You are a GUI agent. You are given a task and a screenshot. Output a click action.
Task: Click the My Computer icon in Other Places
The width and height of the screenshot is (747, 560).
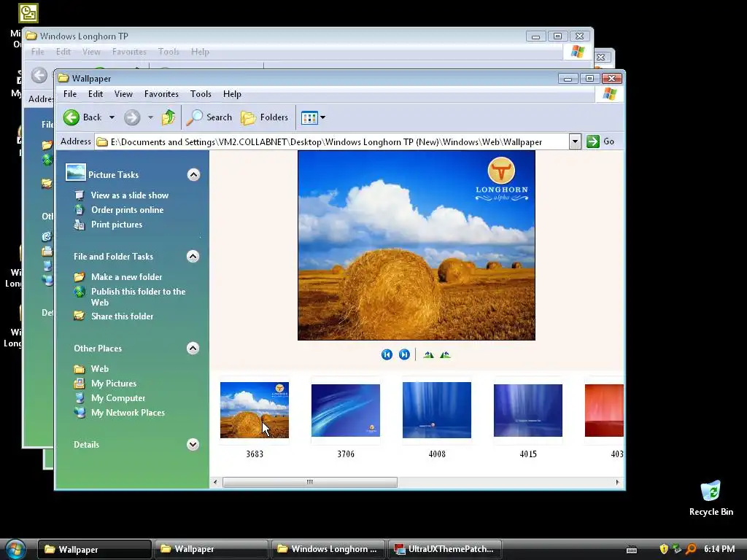pyautogui.click(x=80, y=398)
